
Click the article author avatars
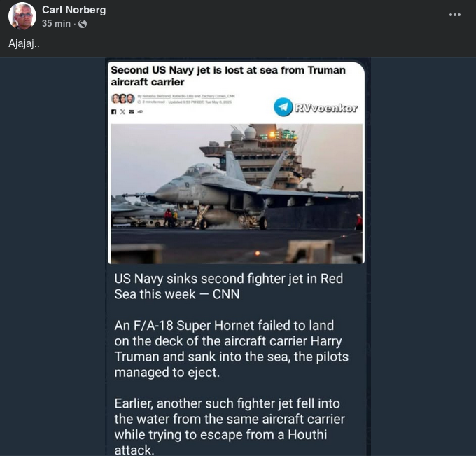[x=122, y=98]
